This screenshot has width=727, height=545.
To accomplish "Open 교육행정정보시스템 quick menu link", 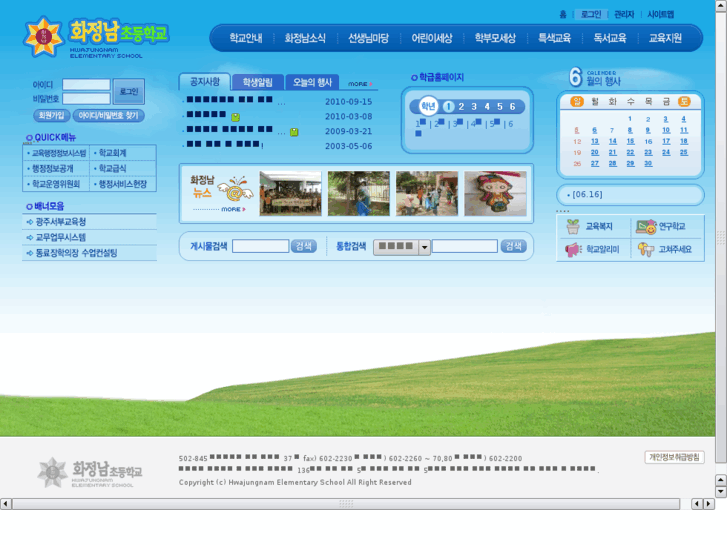I will (x=59, y=153).
